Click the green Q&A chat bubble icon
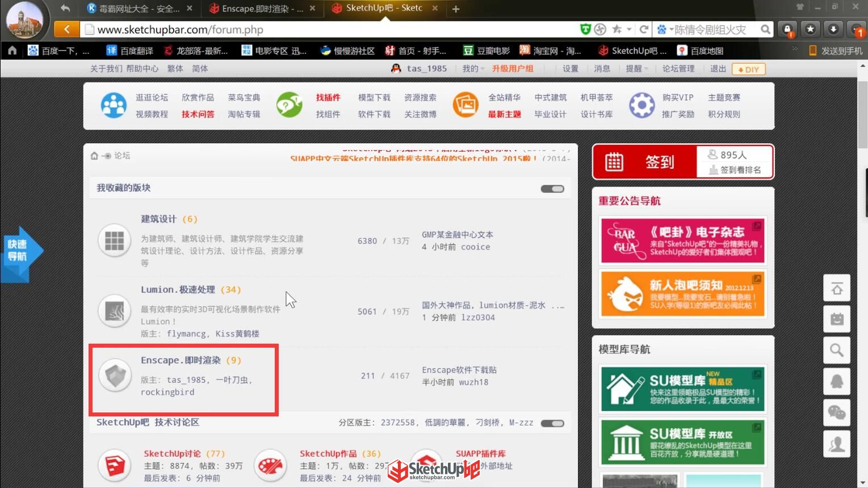This screenshot has width=868, height=488. (x=289, y=105)
